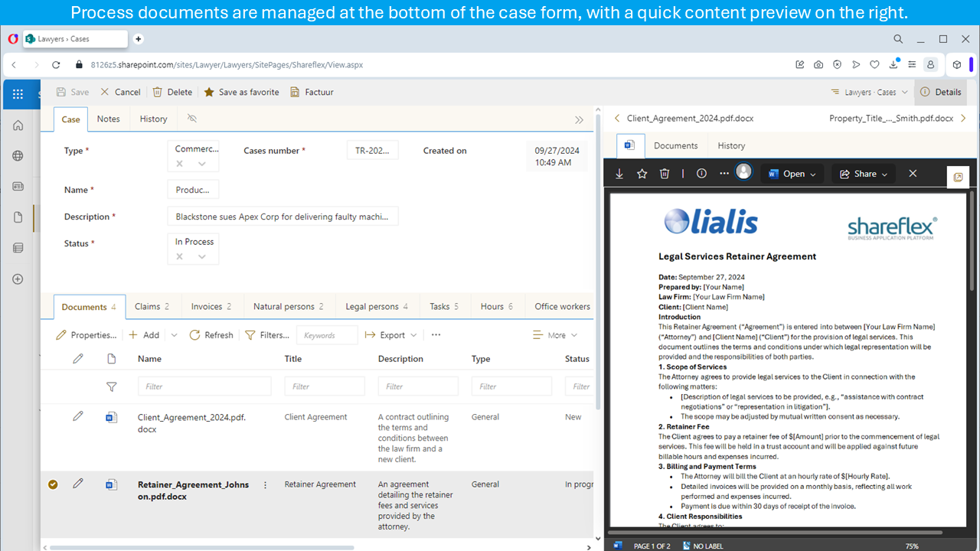Open the Natural persons tab
980x551 pixels.
[x=288, y=306]
